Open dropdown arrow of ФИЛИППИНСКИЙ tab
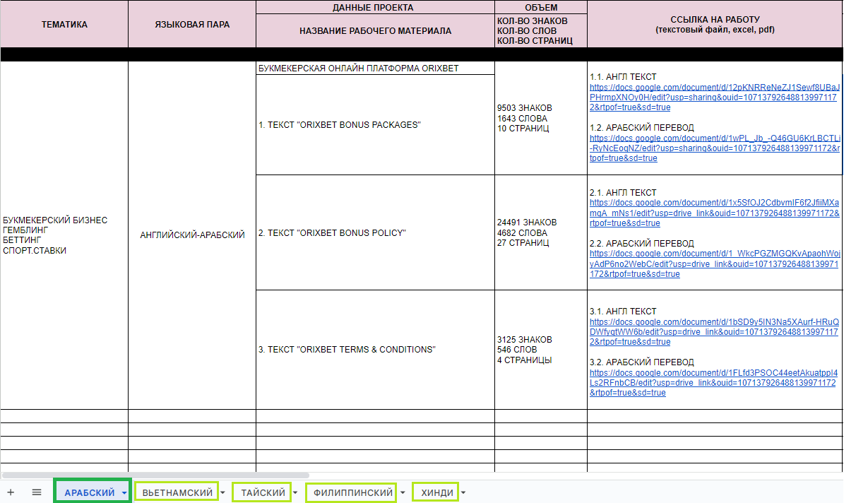The height and width of the screenshot is (503, 868). click(x=403, y=493)
